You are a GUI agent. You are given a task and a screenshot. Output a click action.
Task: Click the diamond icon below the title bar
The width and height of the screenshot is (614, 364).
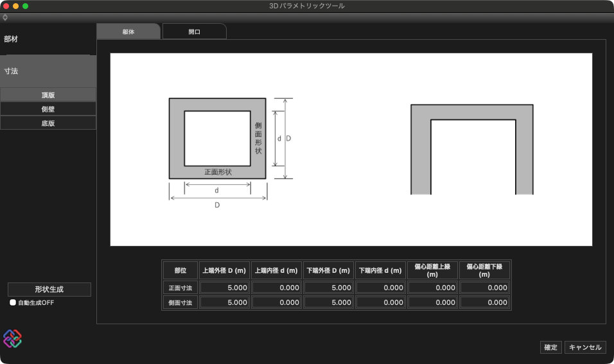[6, 17]
